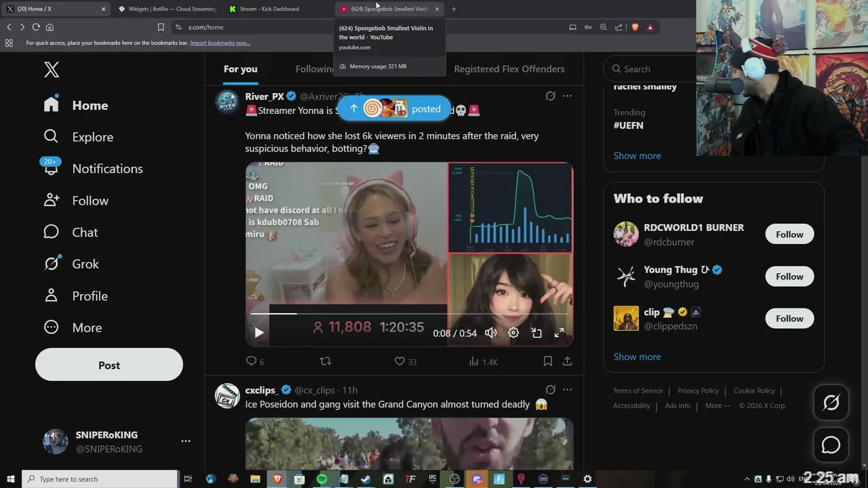Repost the River_PX post
868x488 pixels.
pyautogui.click(x=325, y=362)
